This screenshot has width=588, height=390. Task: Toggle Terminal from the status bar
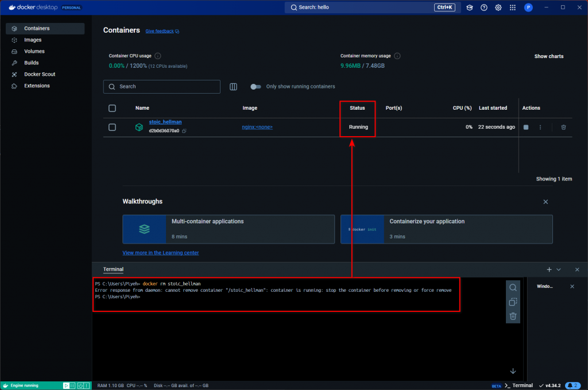(x=519, y=385)
